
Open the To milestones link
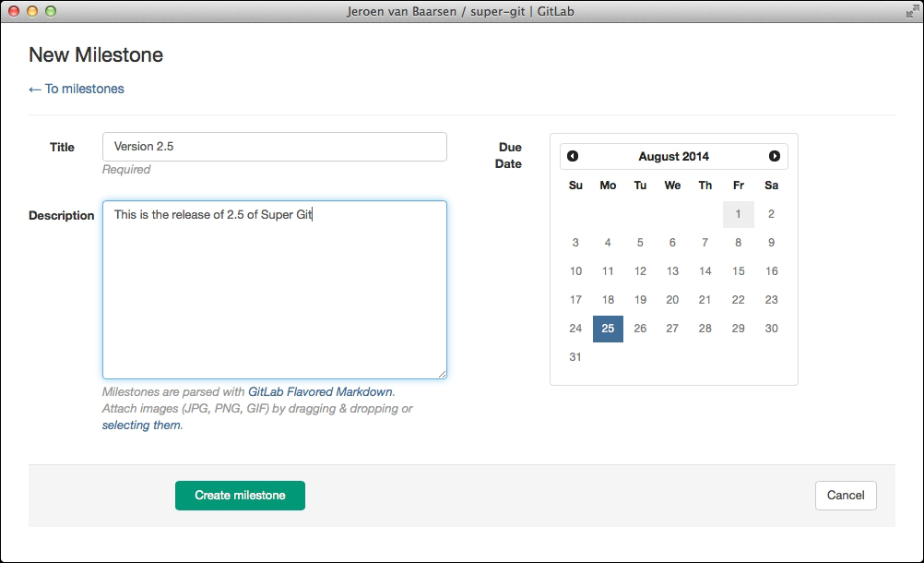[x=81, y=89]
